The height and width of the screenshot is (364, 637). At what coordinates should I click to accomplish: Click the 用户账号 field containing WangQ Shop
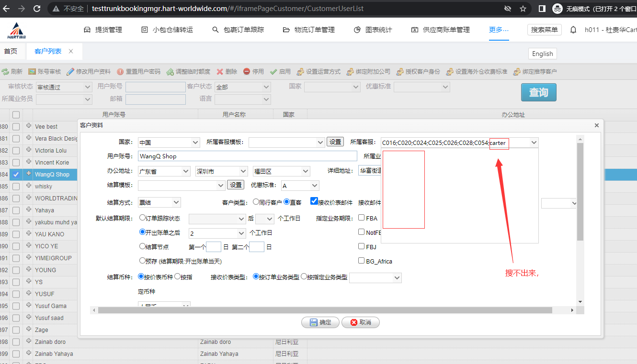click(x=247, y=156)
